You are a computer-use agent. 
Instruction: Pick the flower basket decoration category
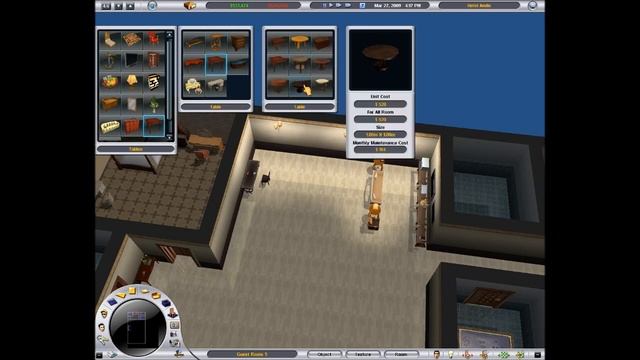click(110, 82)
